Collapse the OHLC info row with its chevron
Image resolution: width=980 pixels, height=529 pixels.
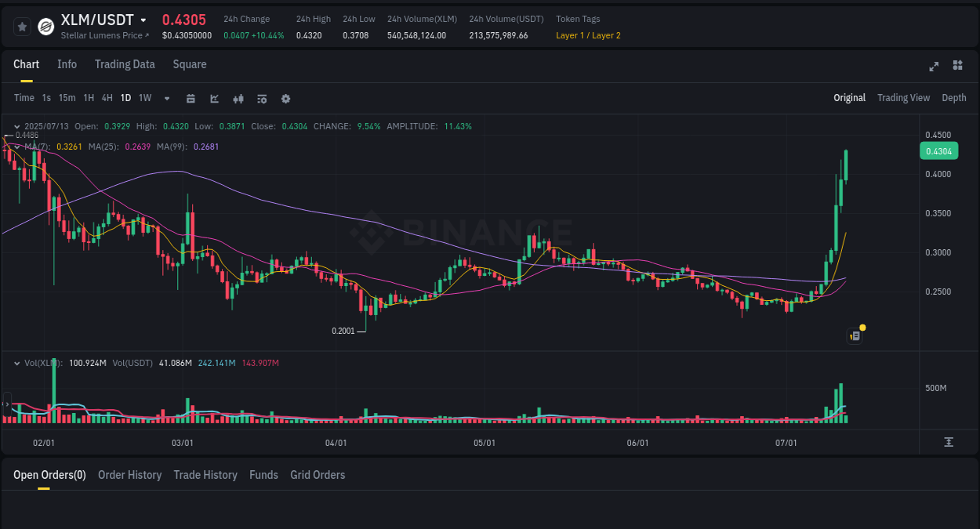pos(16,125)
